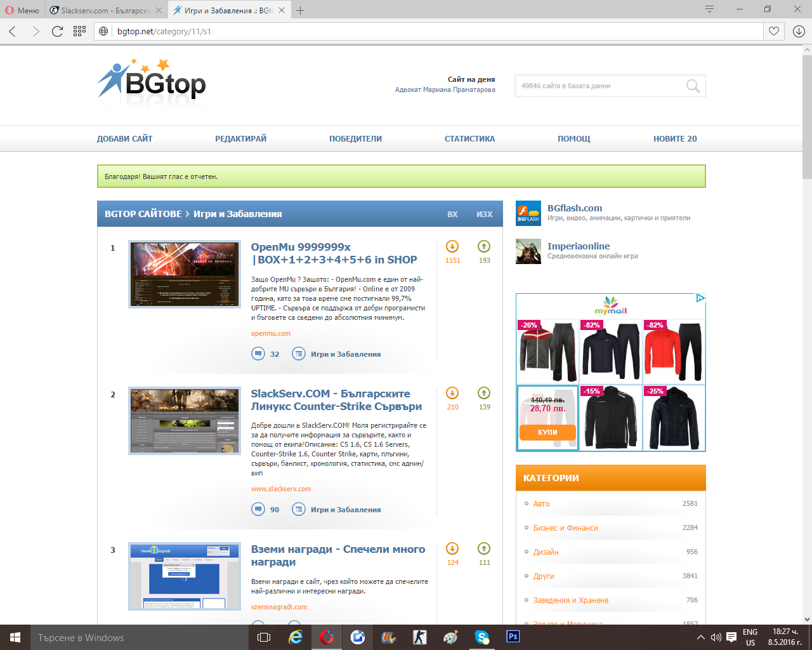This screenshot has width=812, height=650.
Task: Click the orange incoming arrow for SlackServ.COM
Action: pyautogui.click(x=452, y=393)
